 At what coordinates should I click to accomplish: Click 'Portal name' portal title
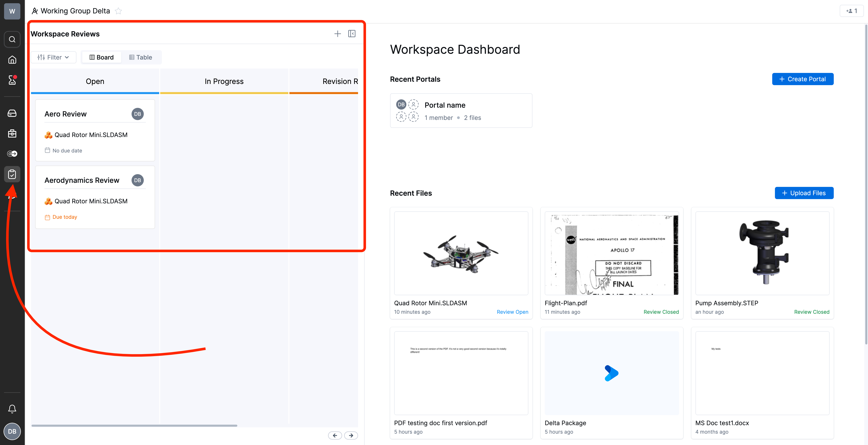(x=445, y=105)
